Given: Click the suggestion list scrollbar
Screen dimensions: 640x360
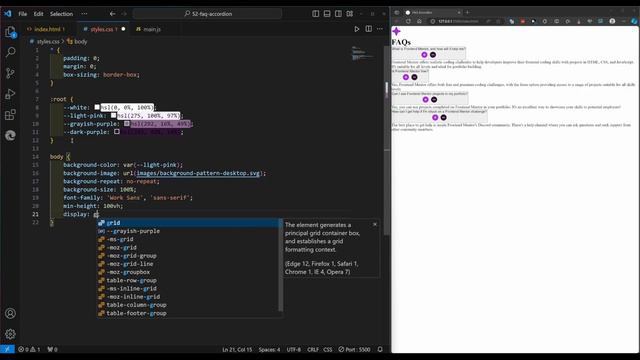Looking at the screenshot, I should tap(280, 265).
